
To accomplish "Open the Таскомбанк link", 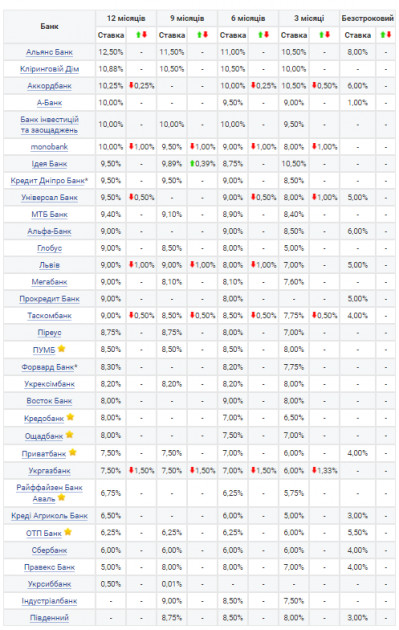I will tap(49, 316).
